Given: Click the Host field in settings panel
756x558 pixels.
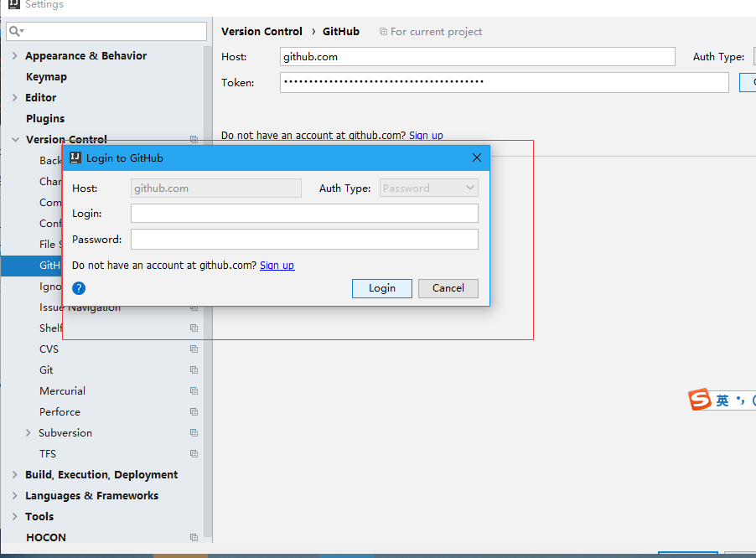Looking at the screenshot, I should (478, 57).
